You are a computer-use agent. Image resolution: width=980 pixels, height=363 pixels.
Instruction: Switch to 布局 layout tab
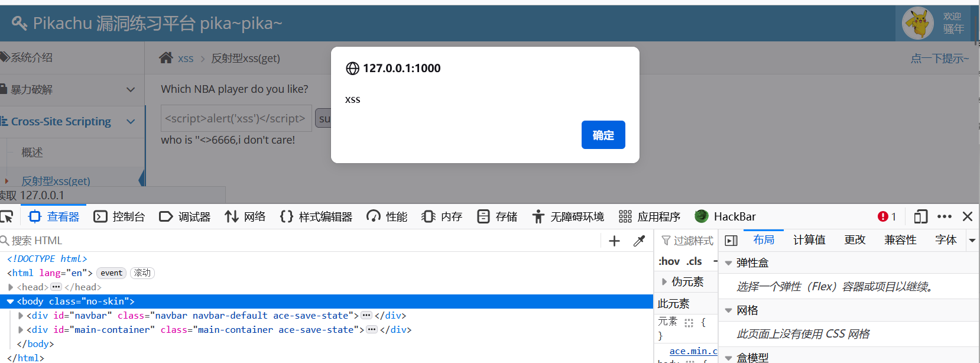(x=764, y=240)
